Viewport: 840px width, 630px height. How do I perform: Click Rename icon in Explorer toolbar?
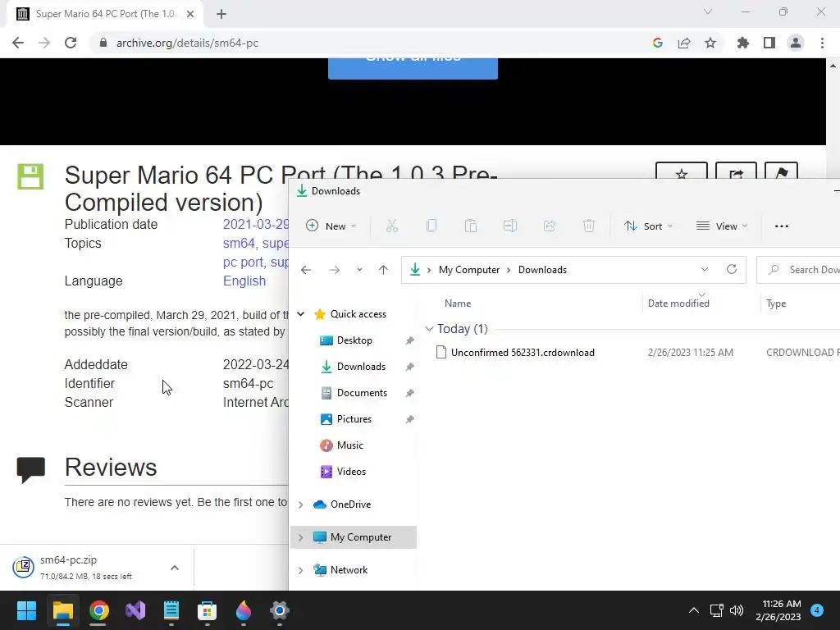(x=510, y=226)
